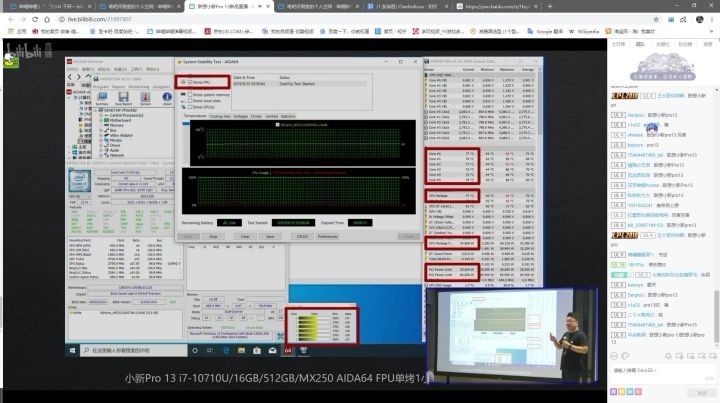Expand Central Processor(s) tree node
720x403 pixels.
pyautogui.click(x=101, y=115)
